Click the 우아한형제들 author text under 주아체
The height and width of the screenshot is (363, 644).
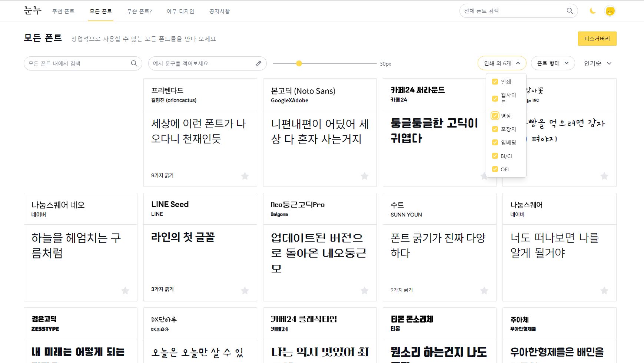(523, 329)
